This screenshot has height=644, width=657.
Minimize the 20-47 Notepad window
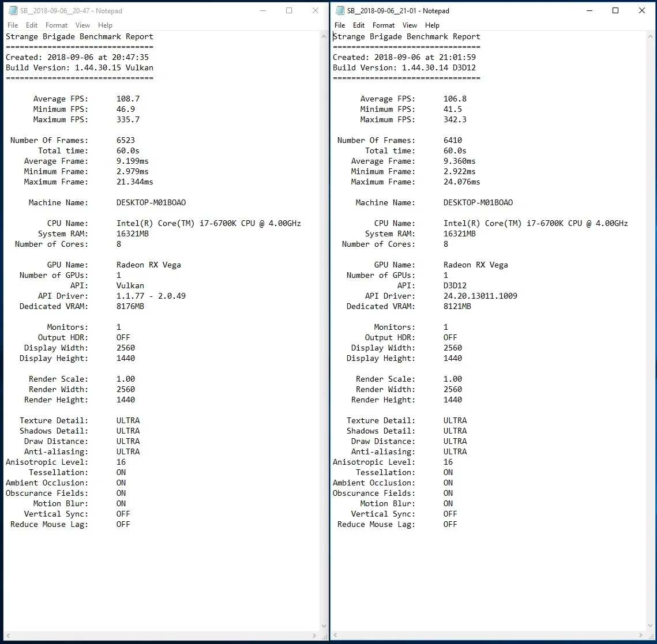tap(263, 10)
